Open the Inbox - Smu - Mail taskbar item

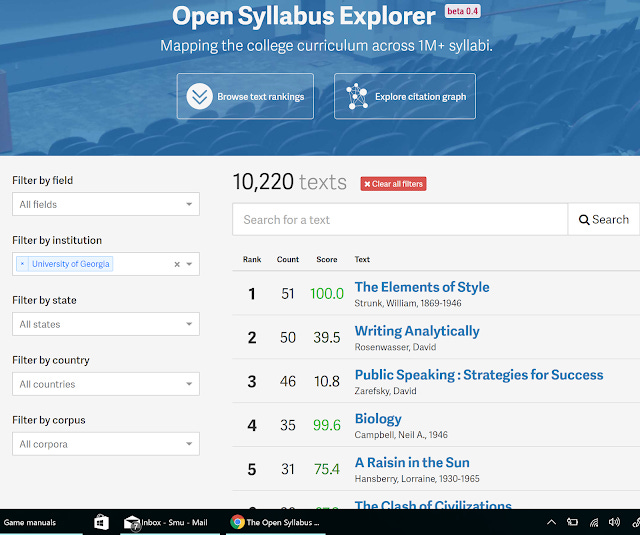pos(169,522)
